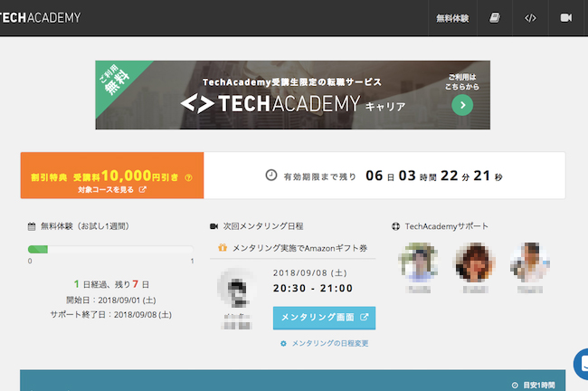The image size is (588, 391).
Task: Open the video camera icon in header
Action: (x=566, y=17)
